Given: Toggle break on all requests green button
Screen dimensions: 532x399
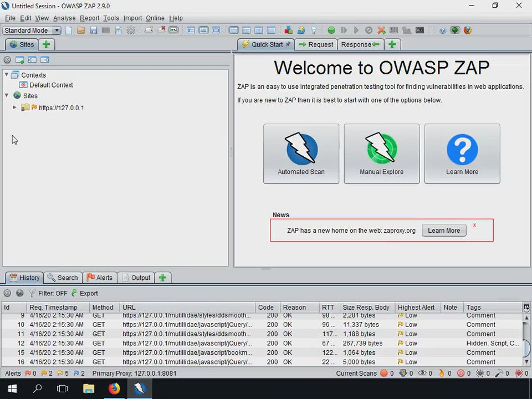Looking at the screenshot, I should (x=331, y=30).
